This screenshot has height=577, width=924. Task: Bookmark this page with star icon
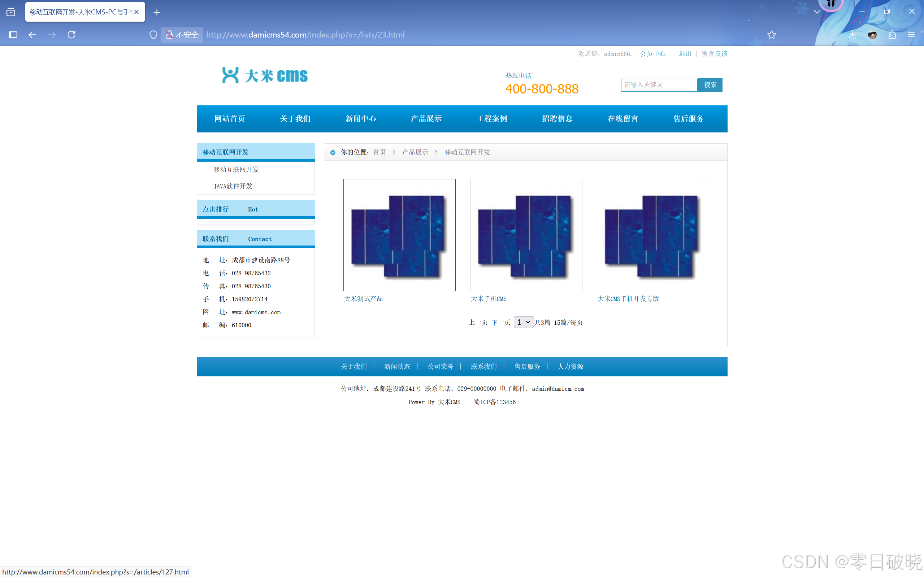(x=771, y=35)
